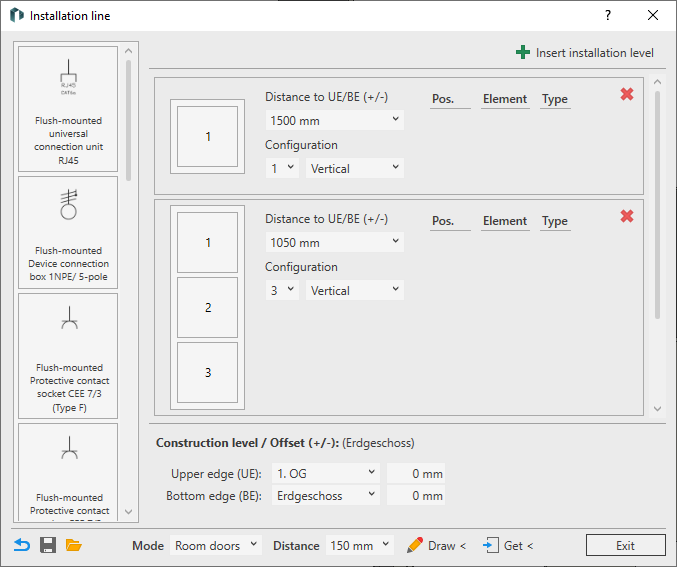Click the symbol list scrollbar thumb

click(x=128, y=120)
